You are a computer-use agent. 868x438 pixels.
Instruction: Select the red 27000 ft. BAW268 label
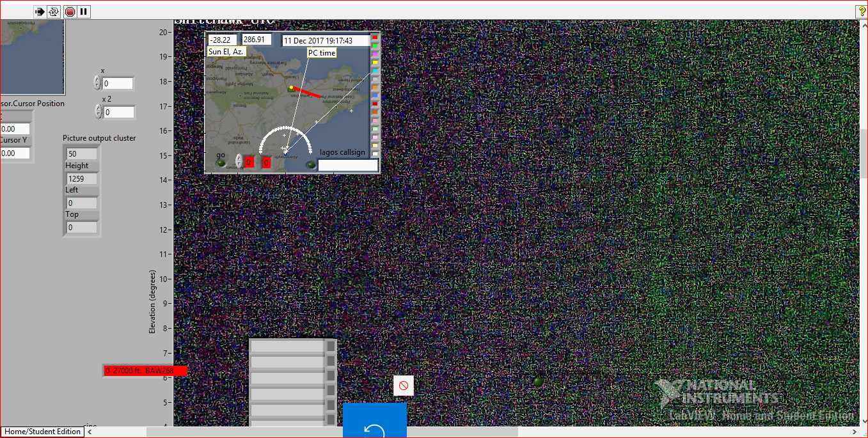(x=145, y=370)
